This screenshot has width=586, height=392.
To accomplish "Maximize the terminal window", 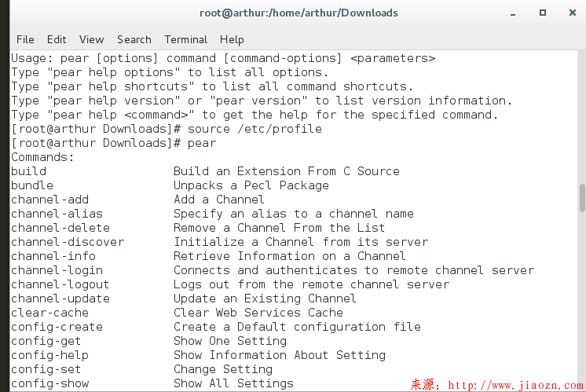I will (542, 13).
